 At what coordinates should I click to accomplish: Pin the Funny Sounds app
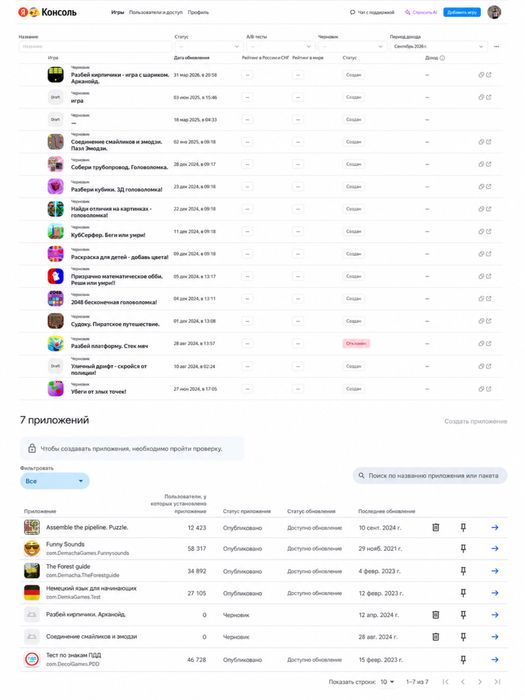pos(463,548)
